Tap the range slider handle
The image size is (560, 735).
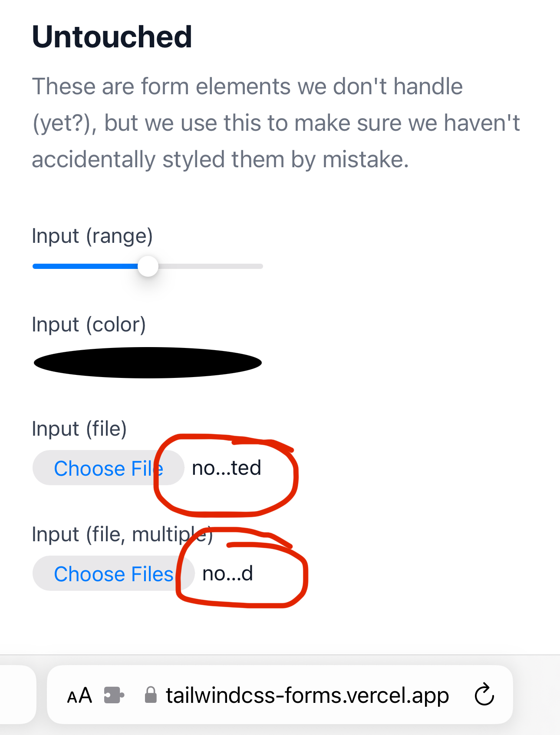(148, 266)
